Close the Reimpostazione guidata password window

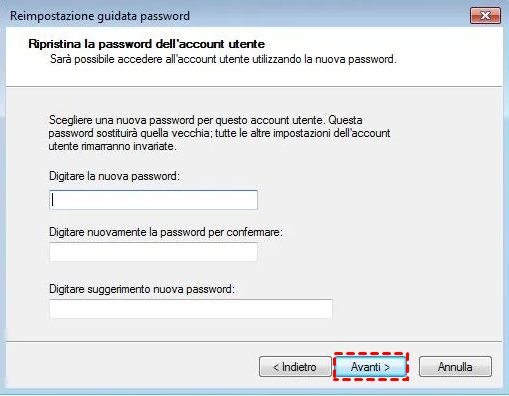(x=485, y=16)
